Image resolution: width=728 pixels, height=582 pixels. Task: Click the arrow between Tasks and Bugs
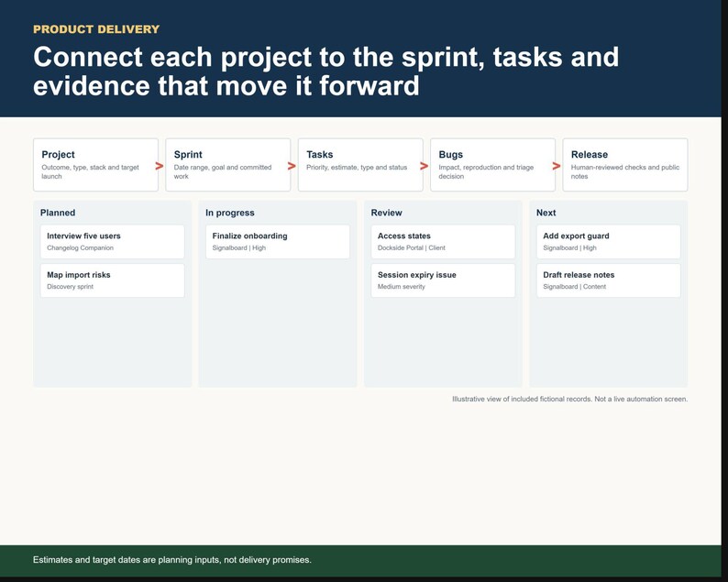(424, 166)
